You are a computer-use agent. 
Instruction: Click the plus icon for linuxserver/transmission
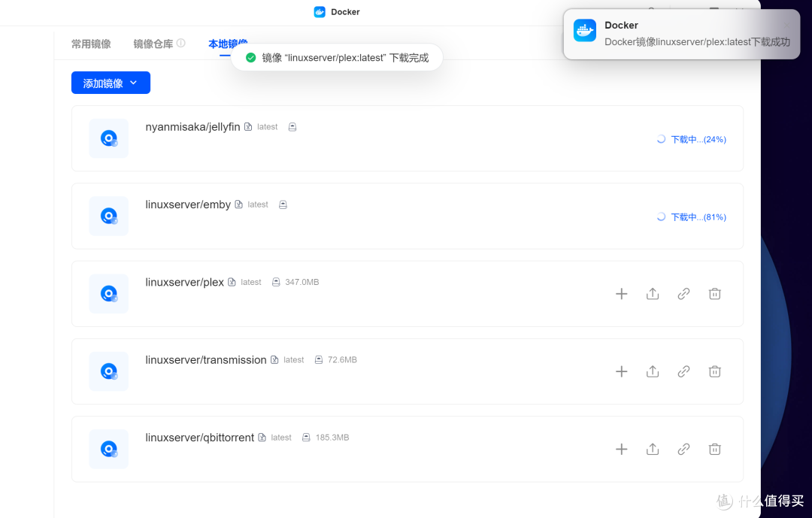622,371
